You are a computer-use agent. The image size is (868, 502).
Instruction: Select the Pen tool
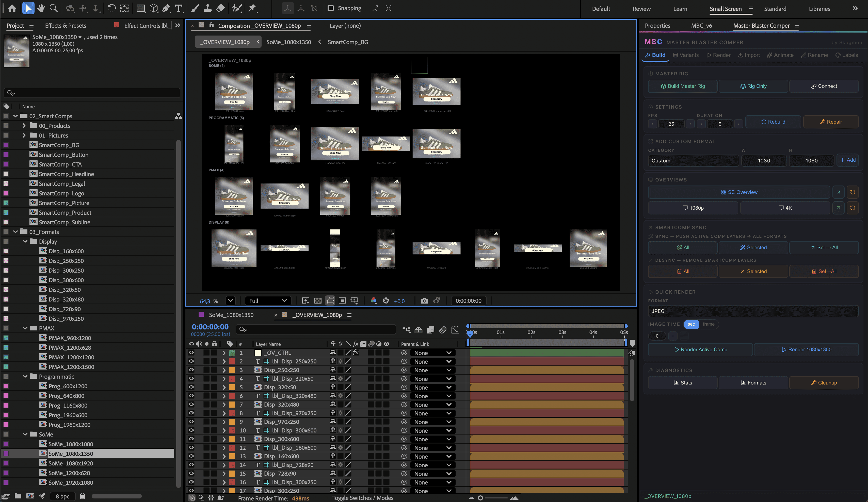(166, 8)
